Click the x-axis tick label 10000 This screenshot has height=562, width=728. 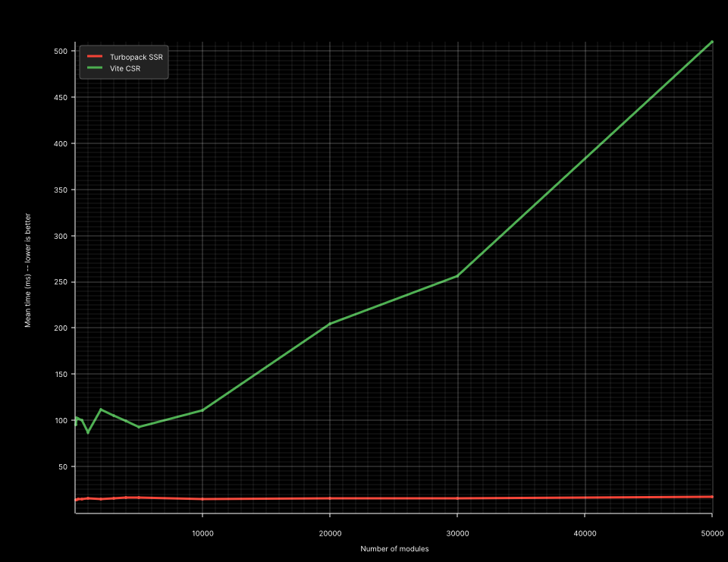(x=202, y=533)
